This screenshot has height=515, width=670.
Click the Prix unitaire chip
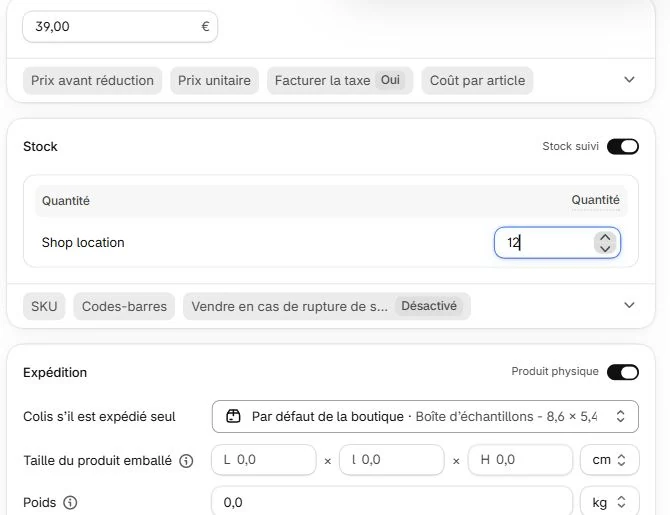click(215, 80)
